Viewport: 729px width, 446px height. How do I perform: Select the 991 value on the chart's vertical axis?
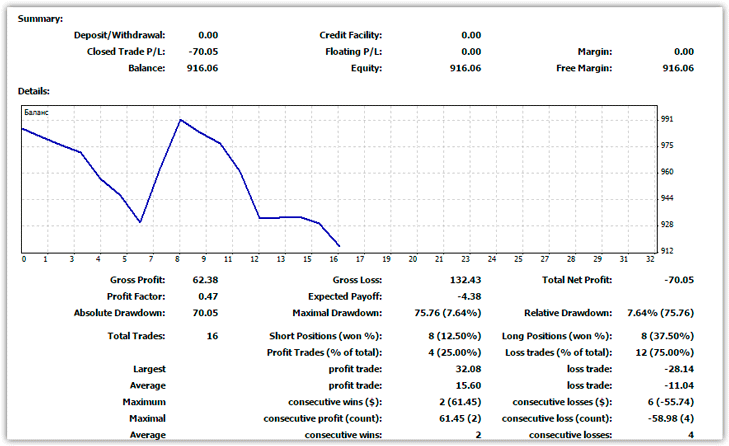pyautogui.click(x=667, y=119)
